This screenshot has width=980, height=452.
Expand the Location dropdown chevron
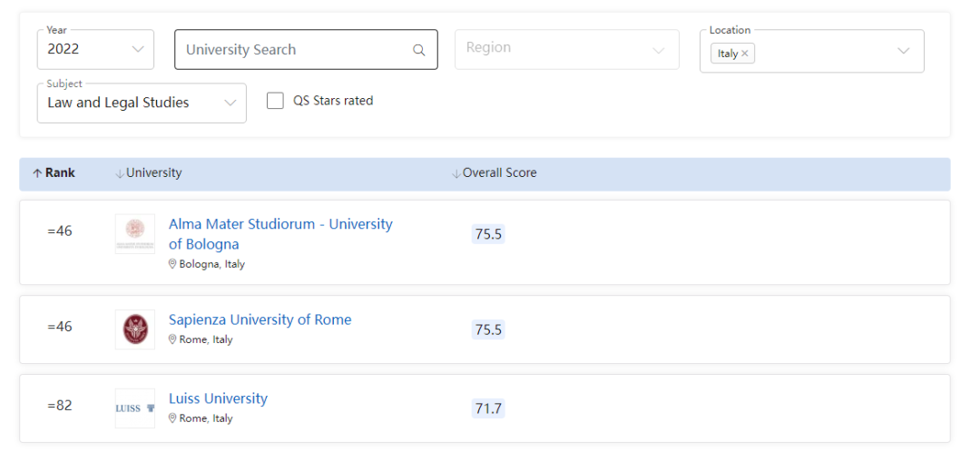[x=903, y=51]
